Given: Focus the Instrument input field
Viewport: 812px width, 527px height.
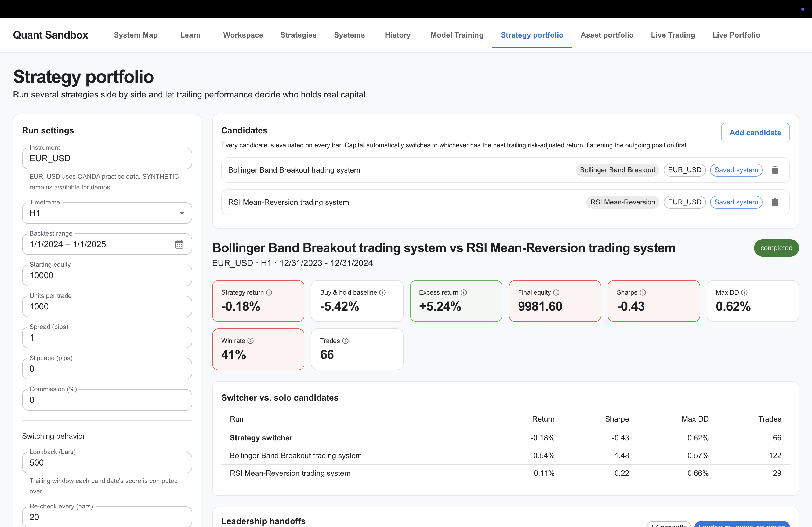Looking at the screenshot, I should (x=107, y=159).
